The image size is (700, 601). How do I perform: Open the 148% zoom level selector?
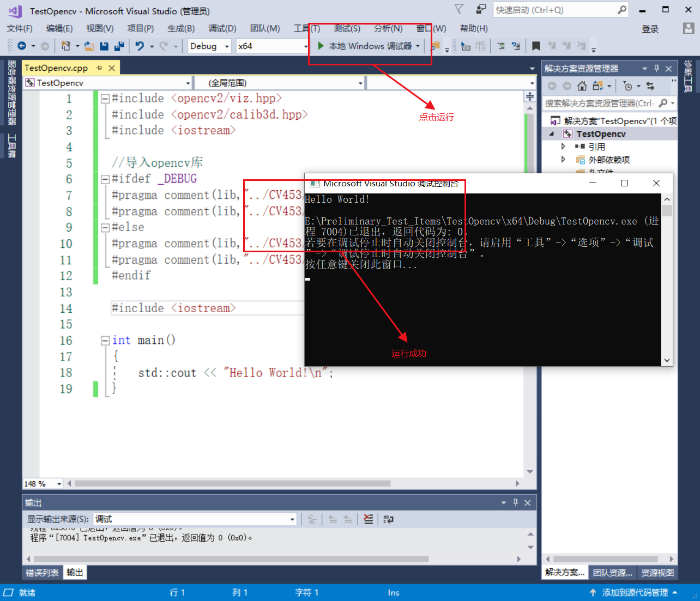click(x=42, y=483)
